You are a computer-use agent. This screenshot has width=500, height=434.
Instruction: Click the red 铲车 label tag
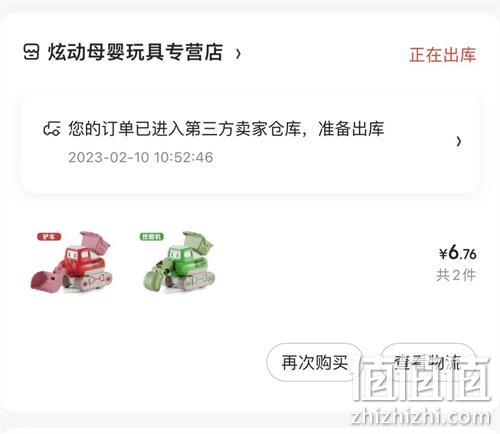pyautogui.click(x=49, y=237)
